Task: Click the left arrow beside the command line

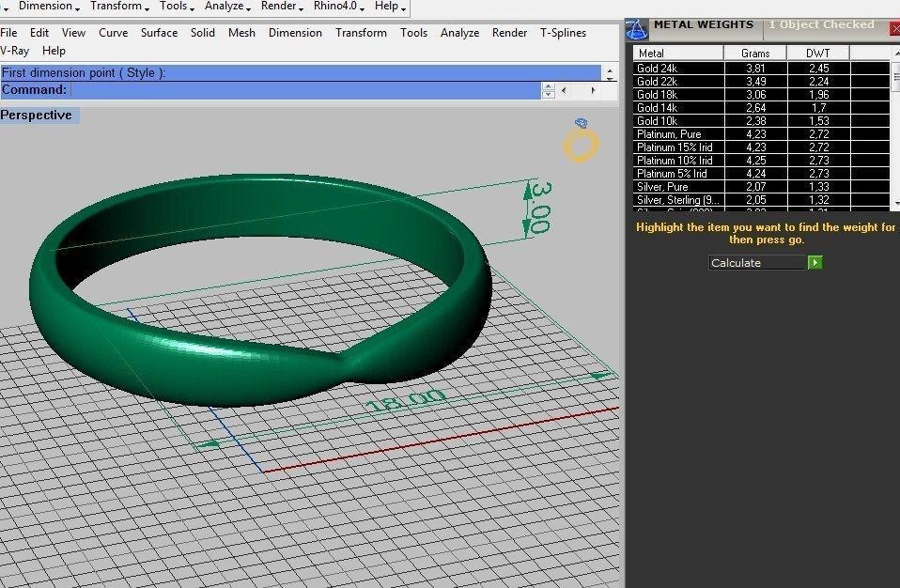Action: (x=564, y=90)
